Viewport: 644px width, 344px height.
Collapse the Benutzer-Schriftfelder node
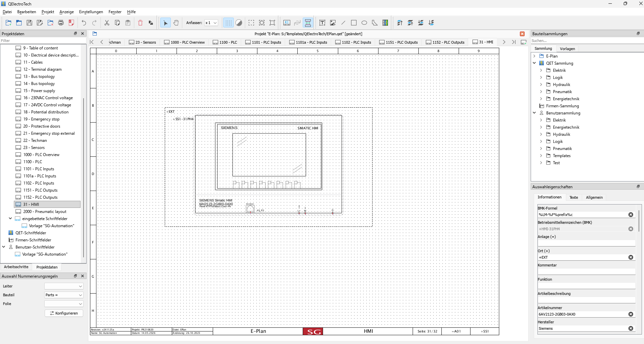coord(4,247)
